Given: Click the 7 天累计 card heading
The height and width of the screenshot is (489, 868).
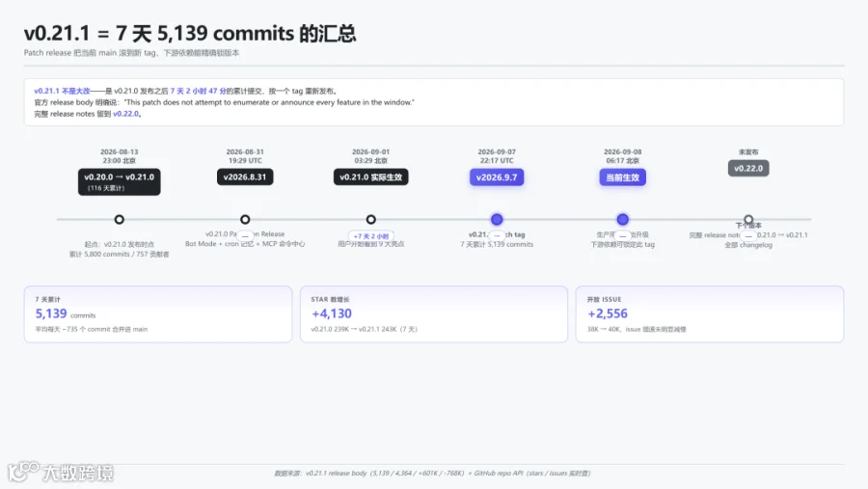Looking at the screenshot, I should coord(47,299).
